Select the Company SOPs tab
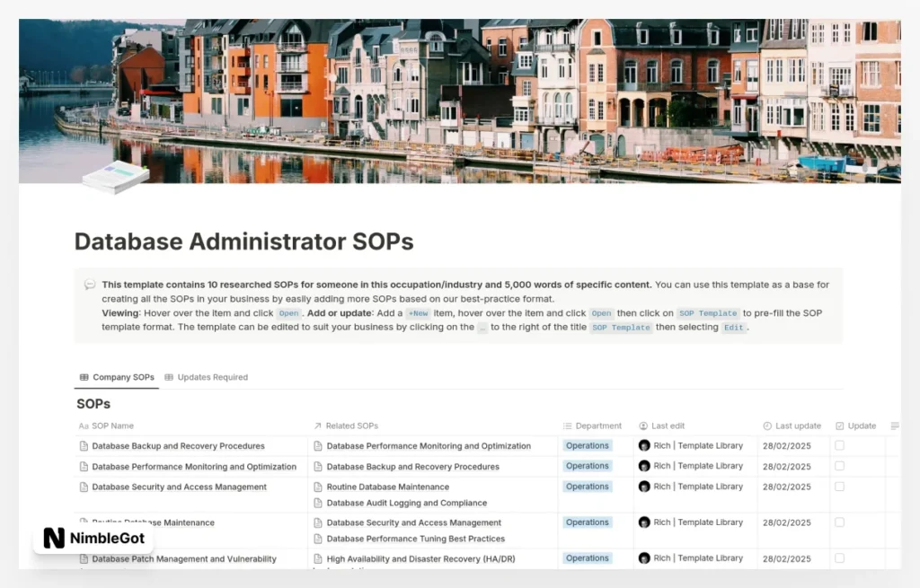Viewport: 920px width, 588px height. [x=117, y=377]
